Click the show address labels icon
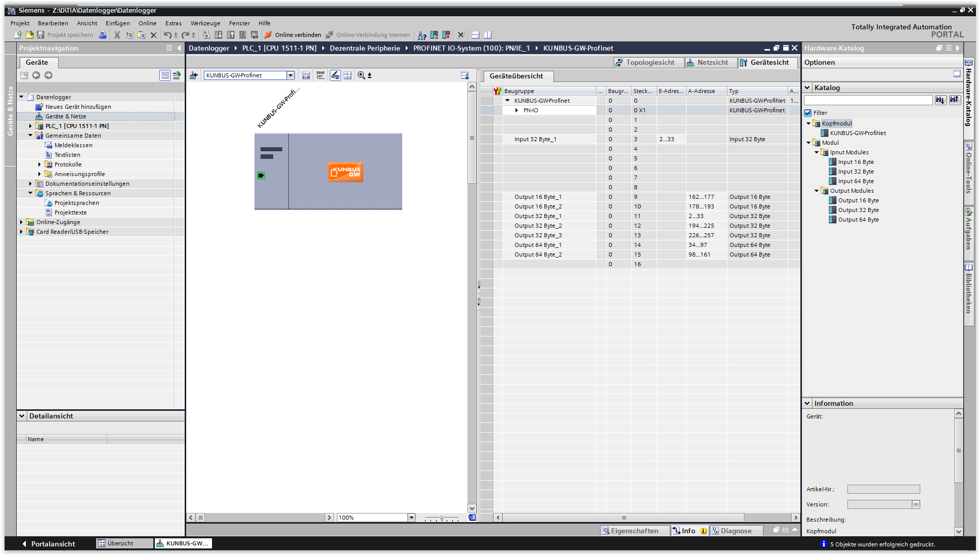Screen dimensions: 980x555 [x=335, y=75]
